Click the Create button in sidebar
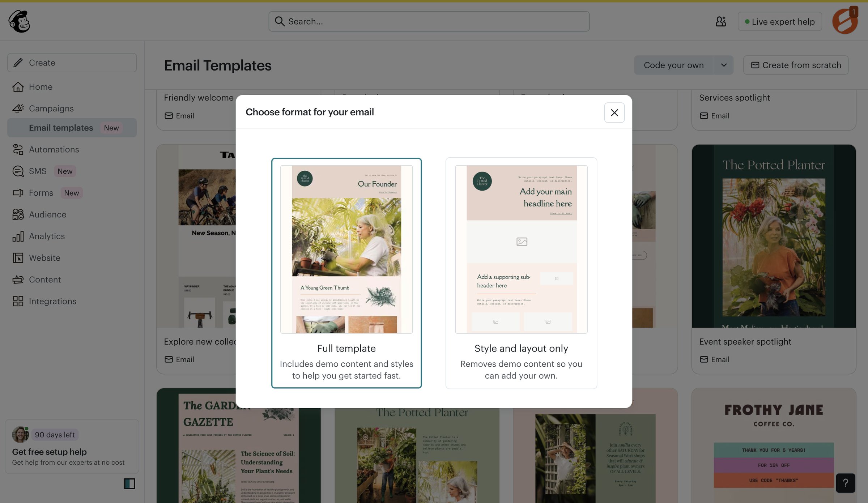868x503 pixels. (x=72, y=63)
